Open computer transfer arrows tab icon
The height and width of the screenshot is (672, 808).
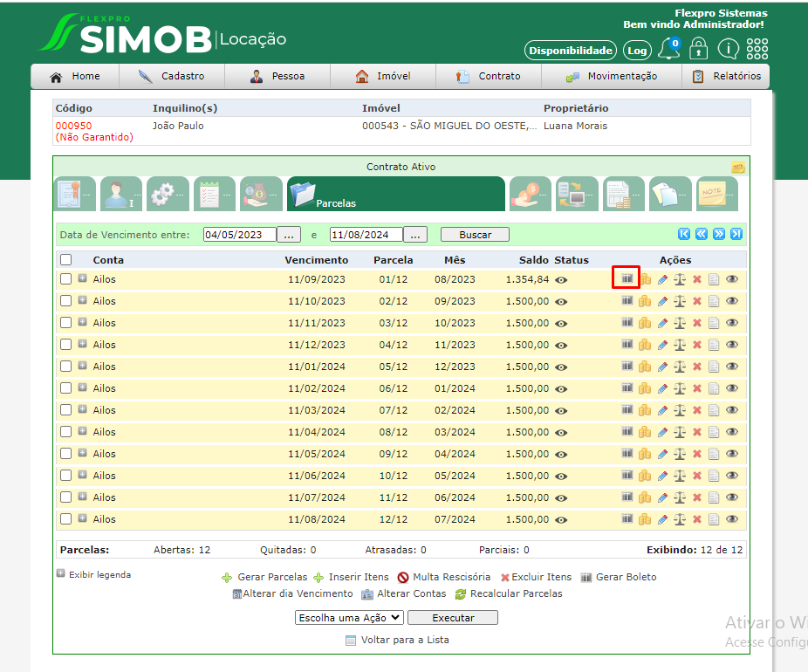coord(577,194)
